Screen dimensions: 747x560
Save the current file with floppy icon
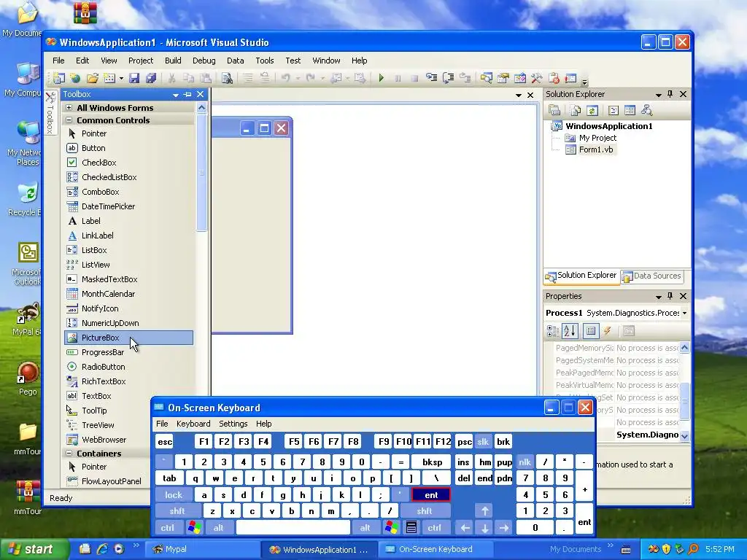[134, 77]
